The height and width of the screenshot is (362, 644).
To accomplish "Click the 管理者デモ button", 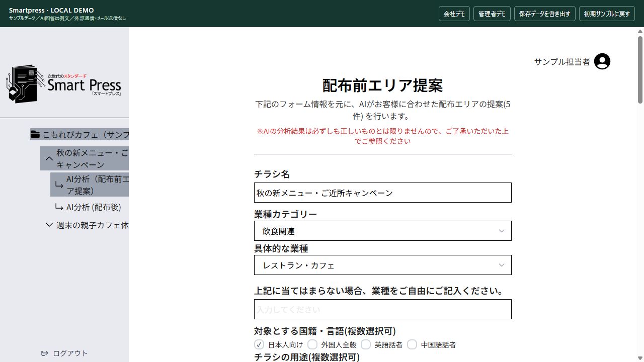I will [492, 14].
